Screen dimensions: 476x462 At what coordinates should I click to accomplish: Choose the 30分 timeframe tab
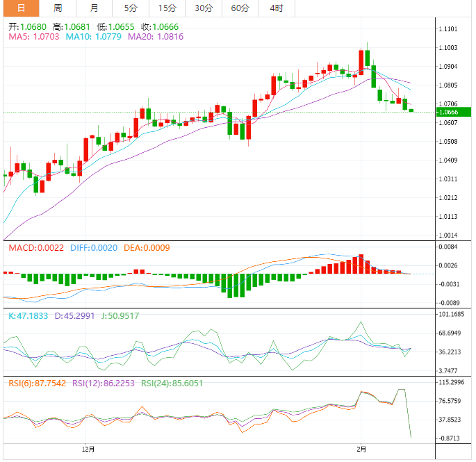click(x=204, y=8)
